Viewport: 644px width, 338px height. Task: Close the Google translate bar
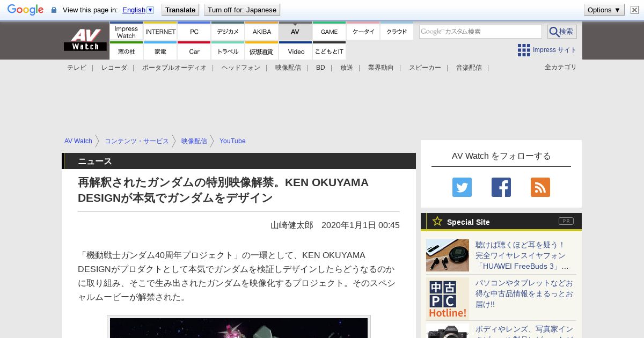point(634,10)
